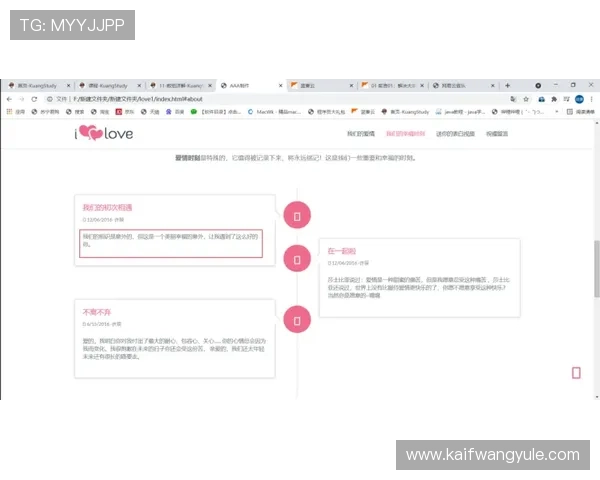Open the KuangStudy bookmark in bookmarks bar
Viewport: 600px width, 480px height.
(405, 112)
